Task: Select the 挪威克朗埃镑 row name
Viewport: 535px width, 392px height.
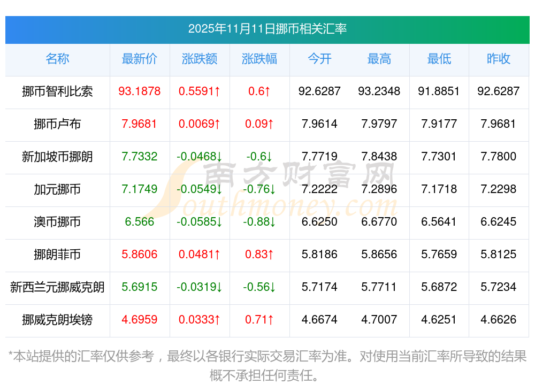Action: (57, 320)
